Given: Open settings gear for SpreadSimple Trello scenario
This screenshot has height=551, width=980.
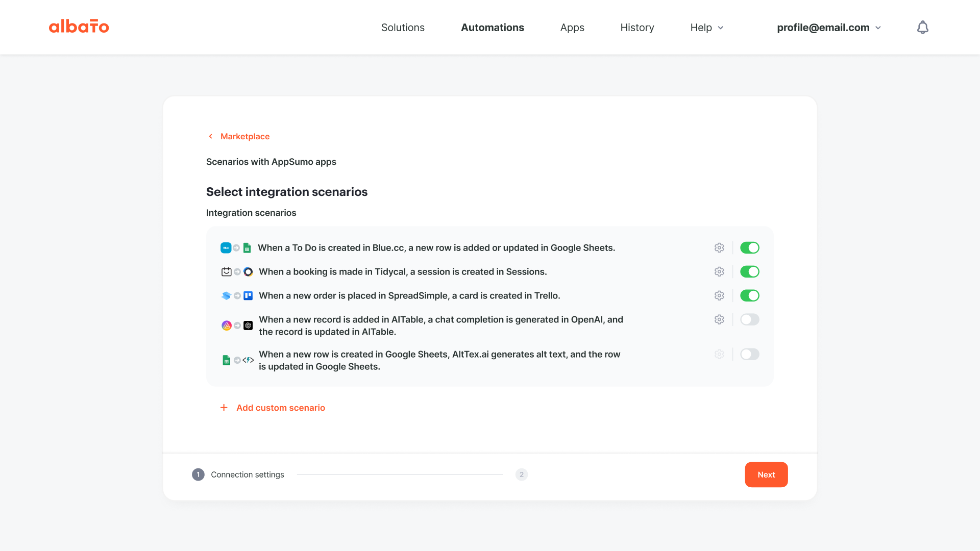Looking at the screenshot, I should click(x=719, y=296).
